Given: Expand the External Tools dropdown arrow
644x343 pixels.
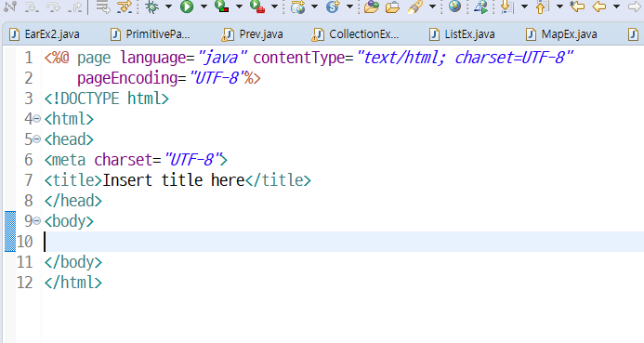Looking at the screenshot, I should click(274, 7).
